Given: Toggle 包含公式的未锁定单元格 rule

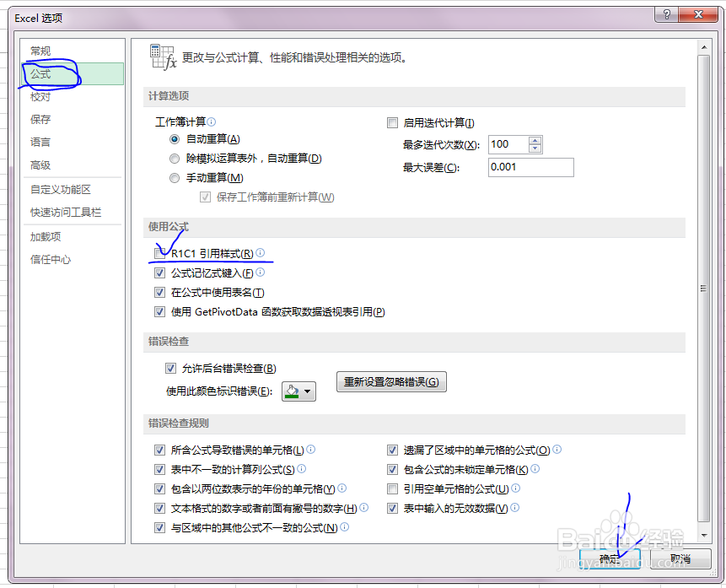Looking at the screenshot, I should (x=392, y=469).
